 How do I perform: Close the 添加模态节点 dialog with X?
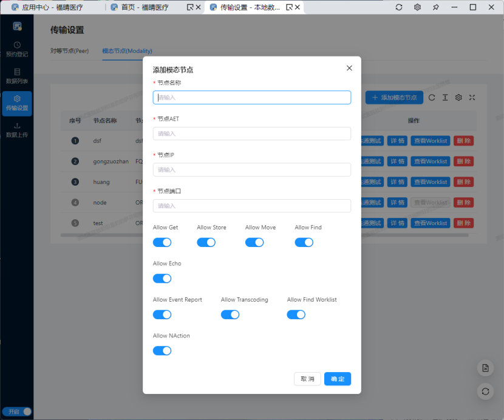click(349, 69)
